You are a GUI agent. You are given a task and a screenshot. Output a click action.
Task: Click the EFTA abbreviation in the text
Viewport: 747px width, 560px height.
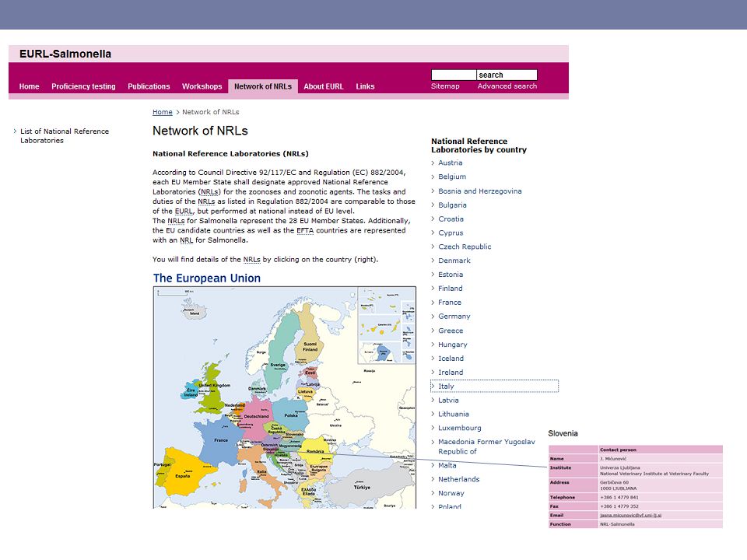coord(305,230)
